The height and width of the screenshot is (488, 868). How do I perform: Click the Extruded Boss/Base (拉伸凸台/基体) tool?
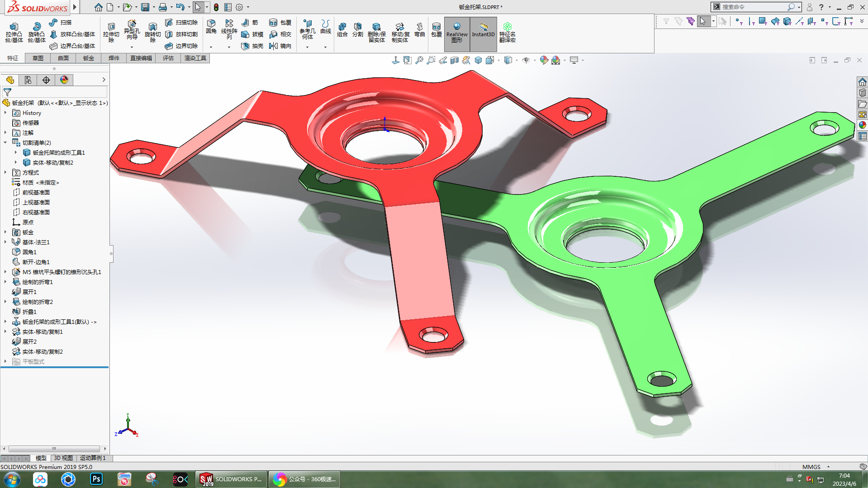[x=14, y=32]
